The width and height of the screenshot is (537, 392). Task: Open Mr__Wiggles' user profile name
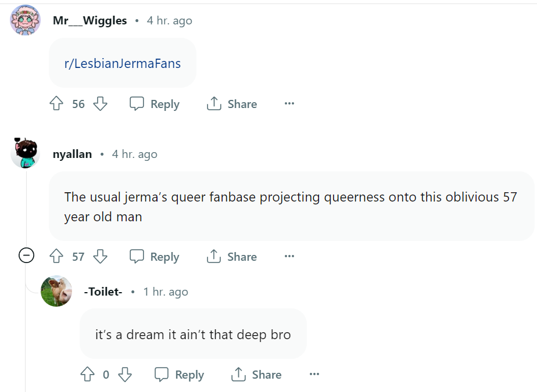coord(90,20)
